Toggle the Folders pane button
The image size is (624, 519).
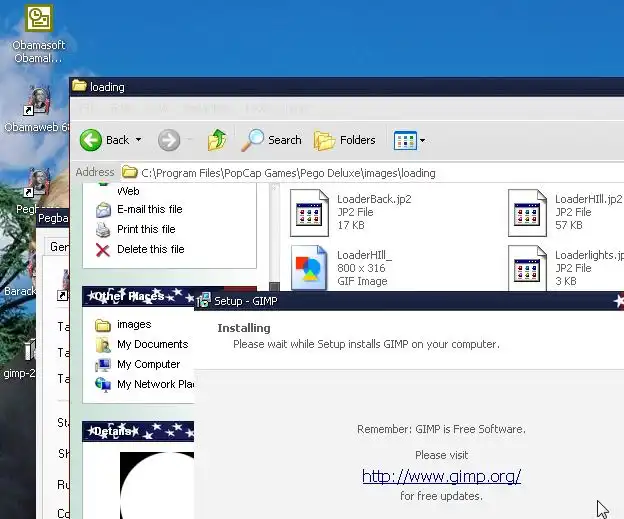345,140
